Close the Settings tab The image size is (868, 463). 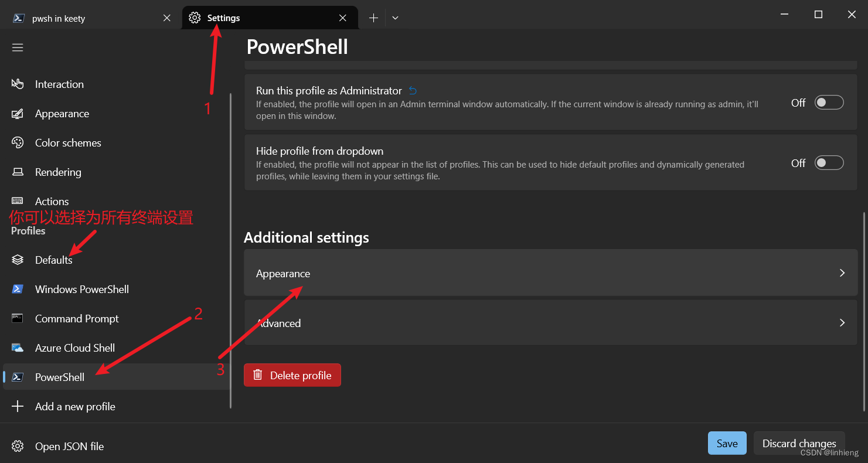pyautogui.click(x=343, y=18)
